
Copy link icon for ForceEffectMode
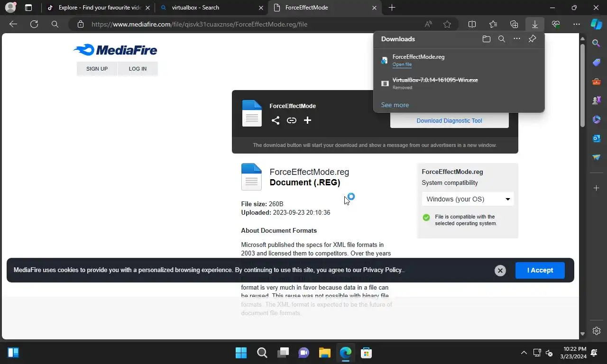(292, 120)
